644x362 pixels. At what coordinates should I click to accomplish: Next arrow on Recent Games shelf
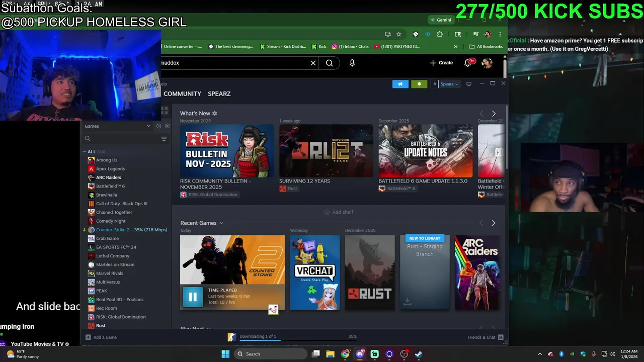coord(493,223)
